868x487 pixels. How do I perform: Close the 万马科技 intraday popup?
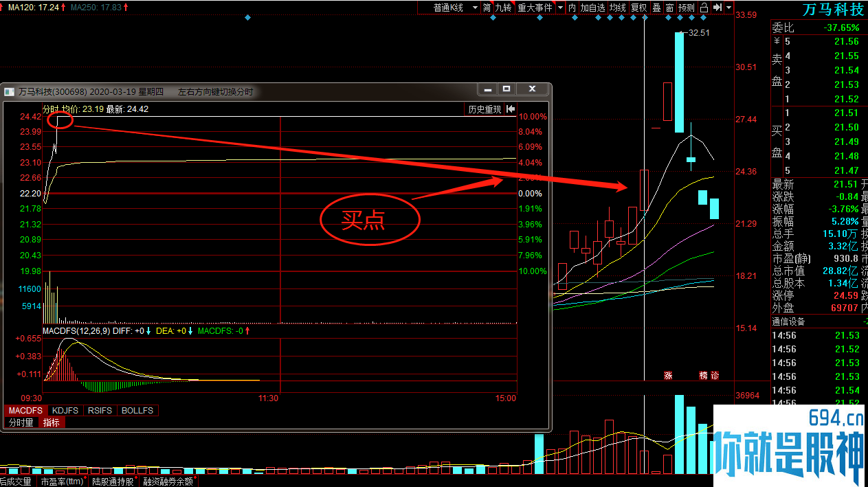coord(532,89)
